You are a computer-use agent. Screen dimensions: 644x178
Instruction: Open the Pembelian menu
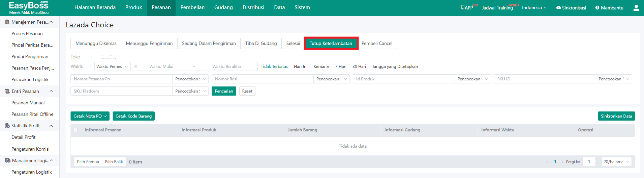[192, 7]
